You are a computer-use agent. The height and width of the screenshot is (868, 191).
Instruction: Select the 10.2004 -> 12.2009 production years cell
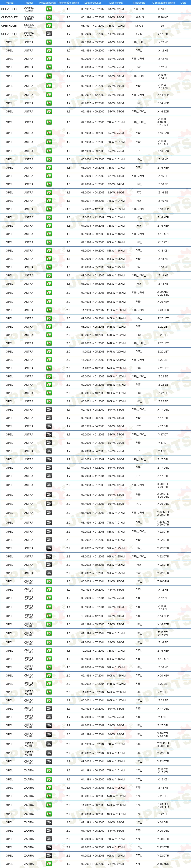pos(93,616)
